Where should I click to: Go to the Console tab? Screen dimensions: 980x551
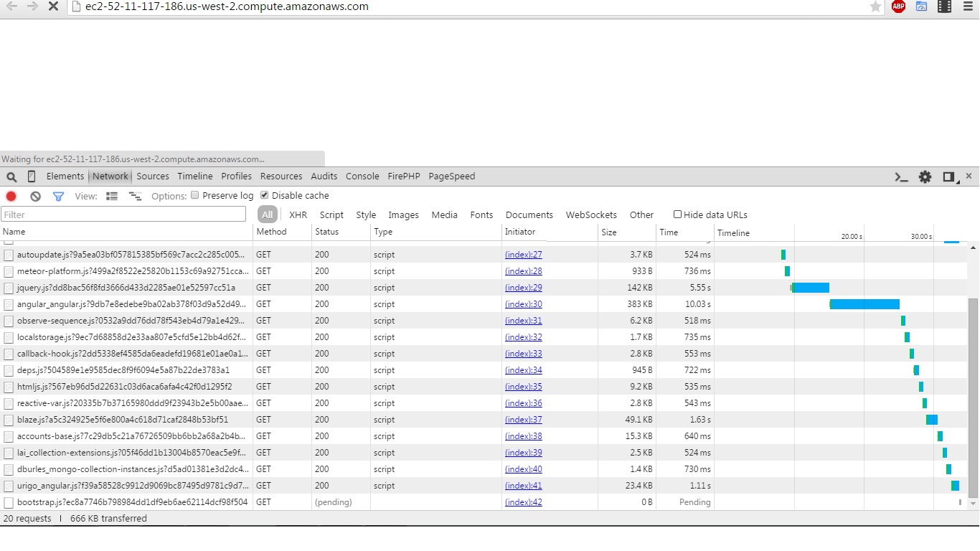click(362, 176)
